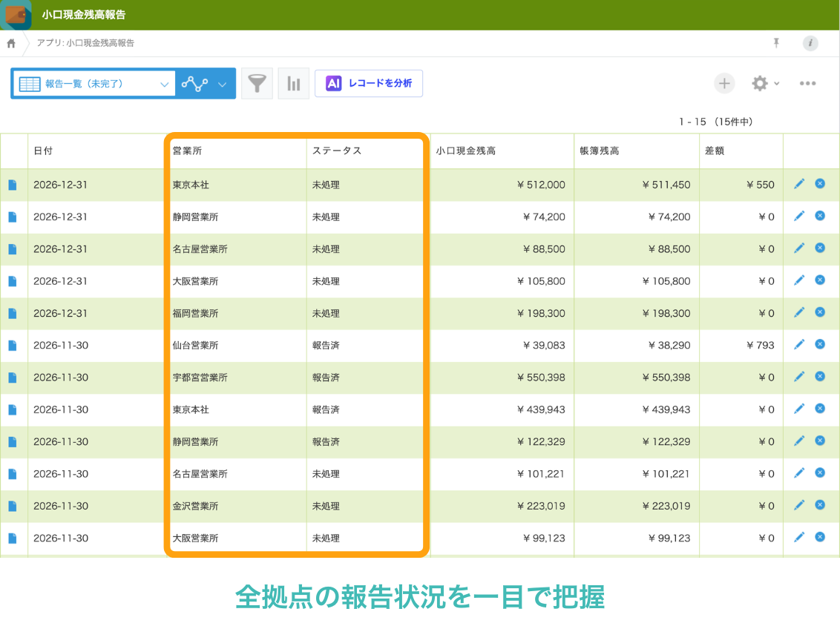Edit the 東京本社 2026-12-31 record
Screen dimensions: 840x626
(x=798, y=184)
